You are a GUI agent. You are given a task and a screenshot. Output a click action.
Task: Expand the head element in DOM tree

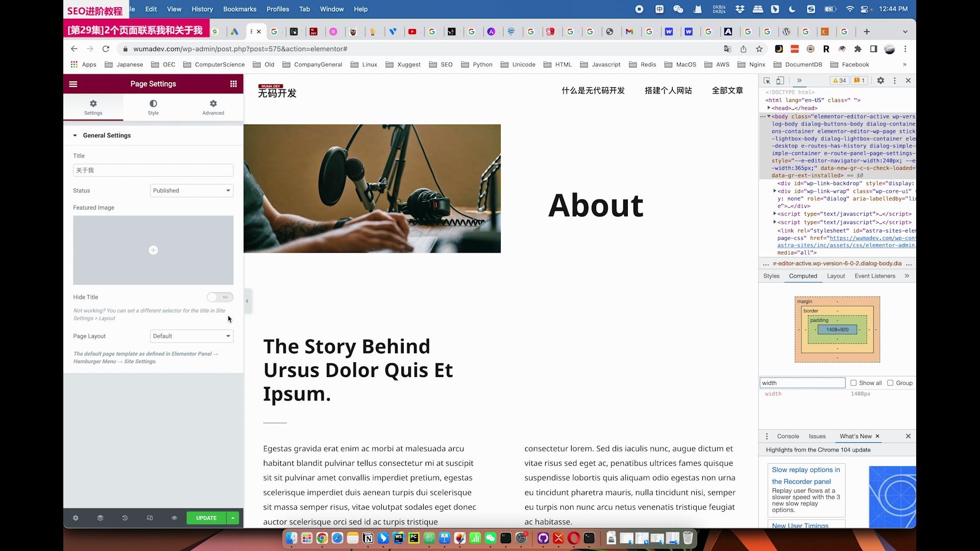click(x=769, y=108)
